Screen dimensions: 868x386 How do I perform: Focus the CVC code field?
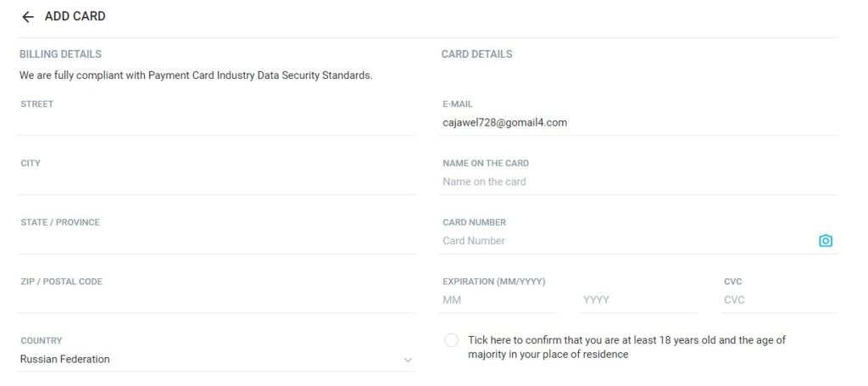point(779,300)
